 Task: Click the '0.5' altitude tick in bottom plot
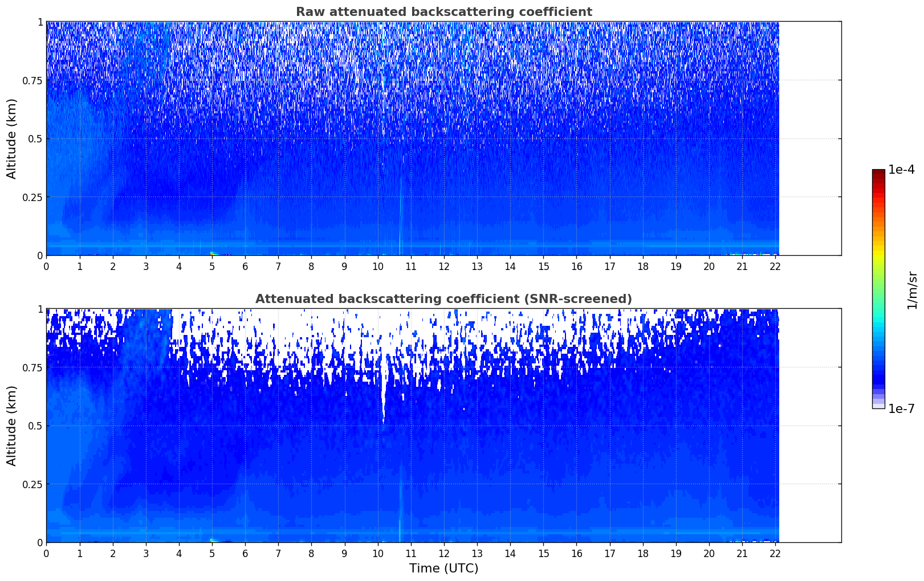(35, 425)
